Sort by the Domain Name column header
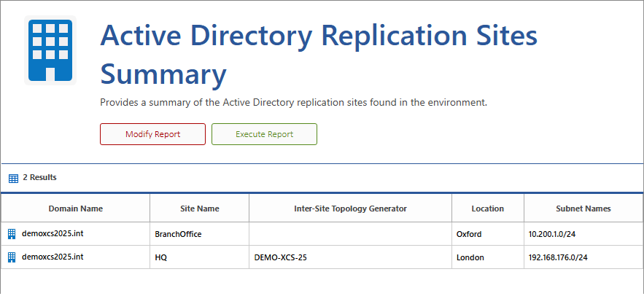 75,209
